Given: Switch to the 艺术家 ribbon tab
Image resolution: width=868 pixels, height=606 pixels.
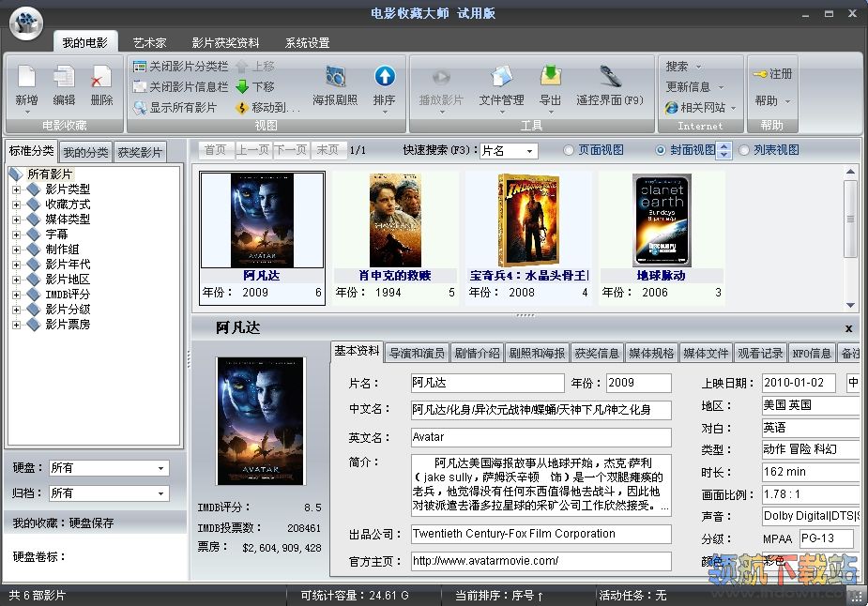Looking at the screenshot, I should [149, 42].
